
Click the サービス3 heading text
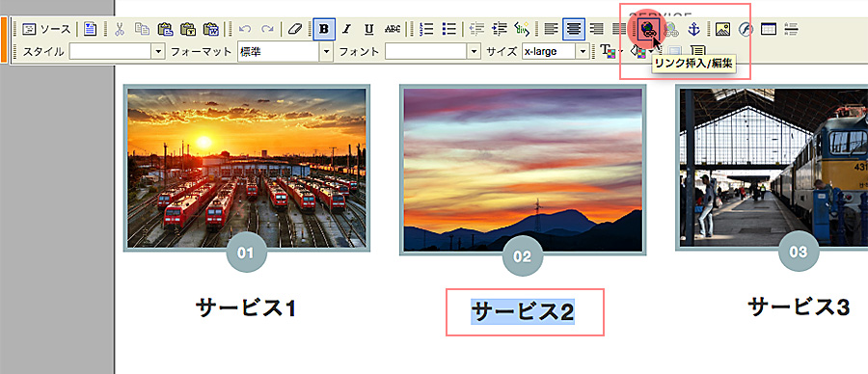click(799, 307)
